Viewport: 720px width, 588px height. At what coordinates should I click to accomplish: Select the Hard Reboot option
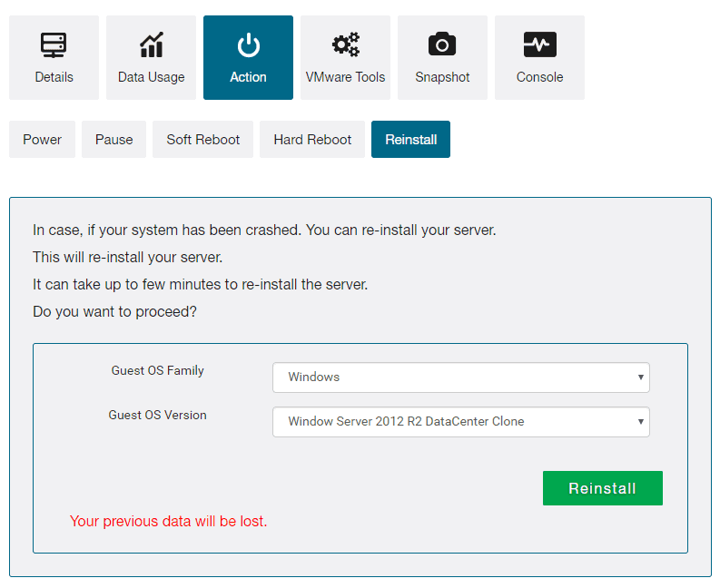pos(312,140)
